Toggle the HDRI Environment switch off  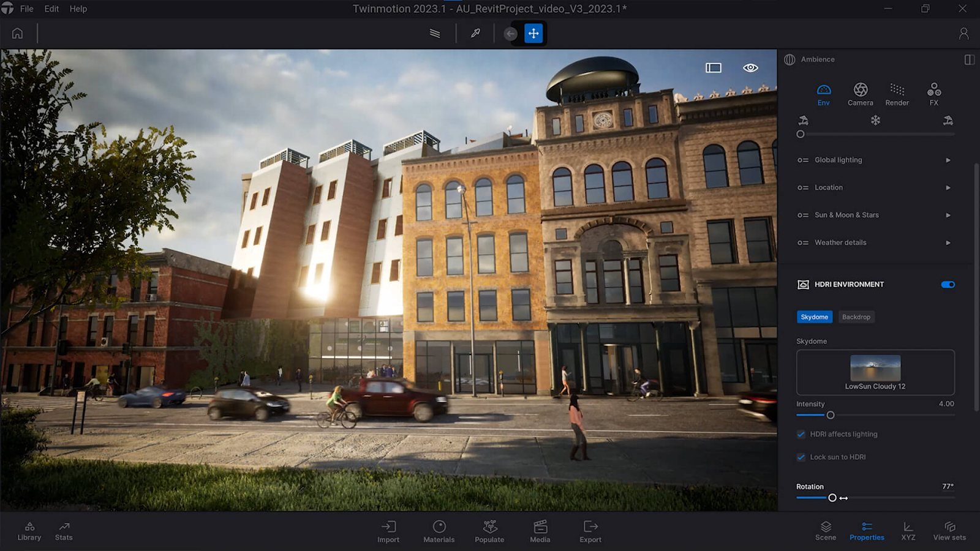[x=948, y=285]
